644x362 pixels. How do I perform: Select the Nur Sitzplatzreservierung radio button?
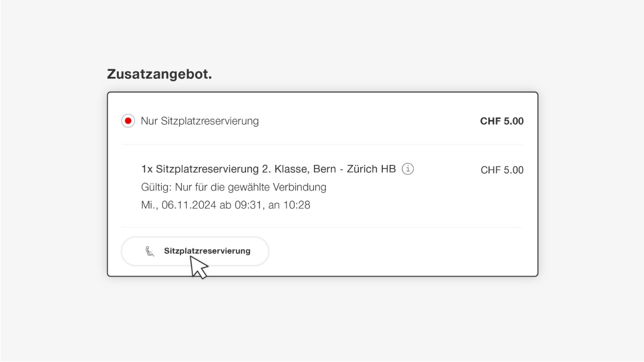pos(128,121)
